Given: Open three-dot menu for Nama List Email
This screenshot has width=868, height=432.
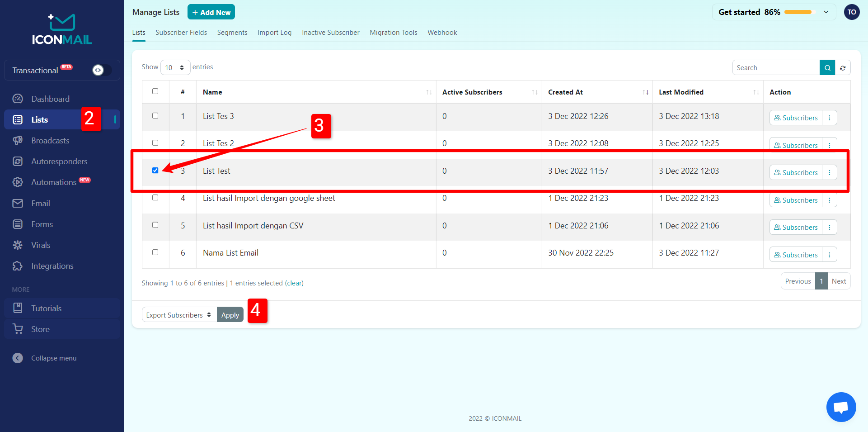Looking at the screenshot, I should pos(830,255).
